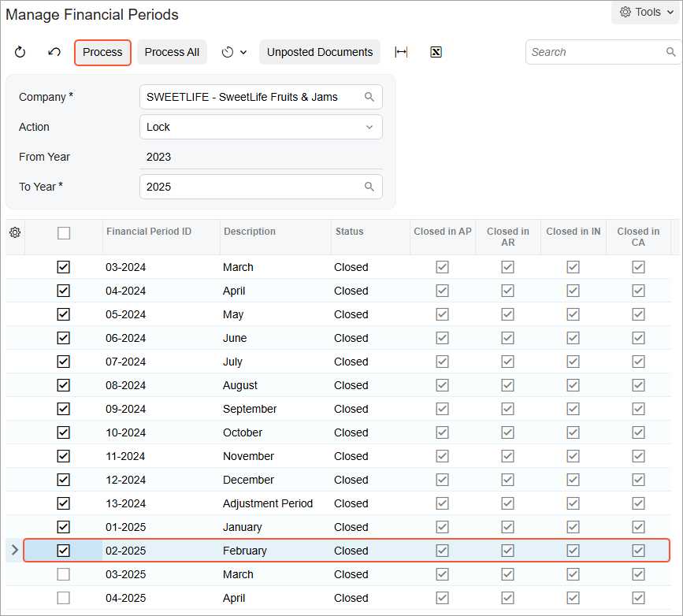Expand the schedule dropdown arrow

tap(243, 52)
